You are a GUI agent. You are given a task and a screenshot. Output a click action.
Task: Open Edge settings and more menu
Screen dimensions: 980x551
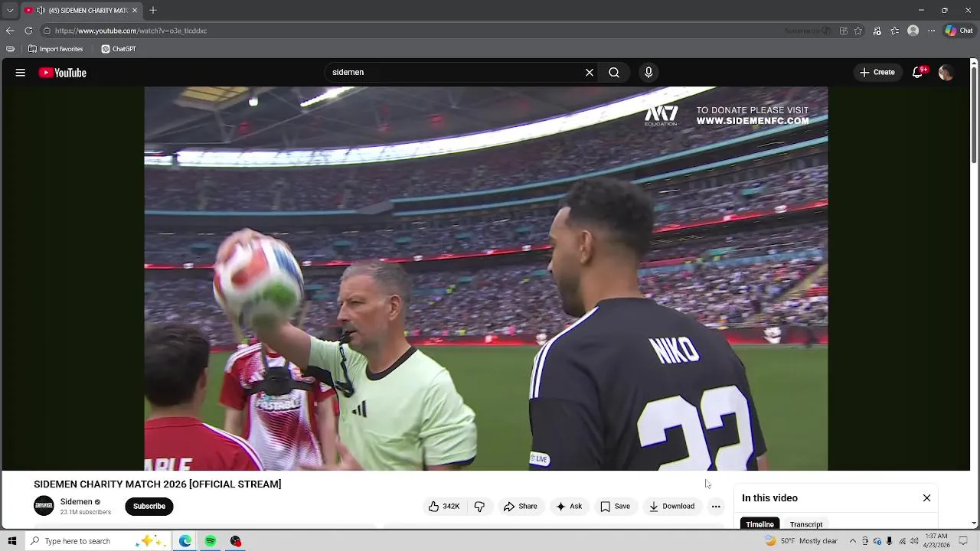tap(931, 31)
